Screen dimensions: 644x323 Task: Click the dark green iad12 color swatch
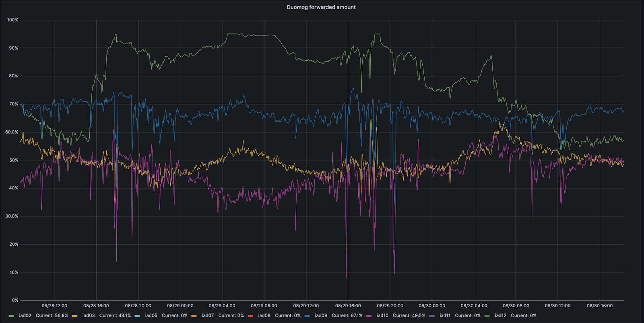[x=487, y=316]
